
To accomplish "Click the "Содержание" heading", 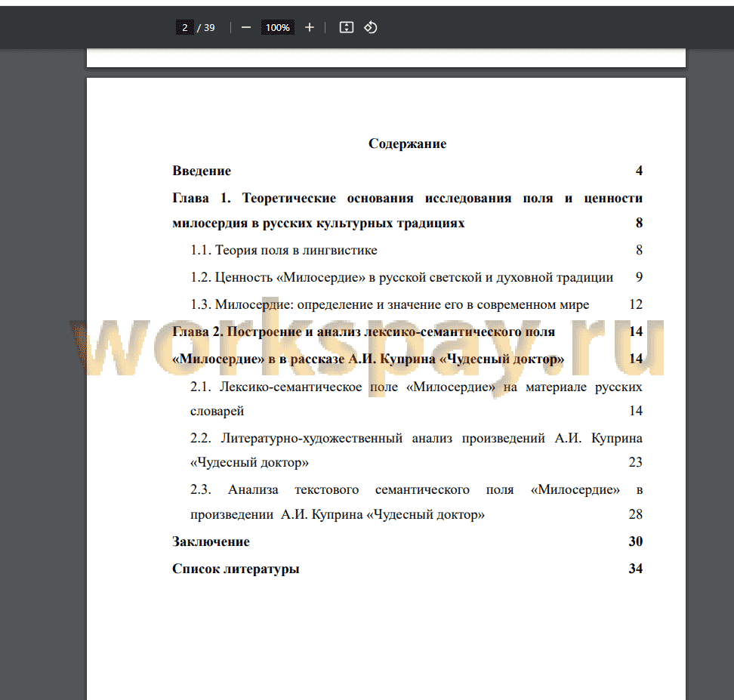I will pos(407,143).
